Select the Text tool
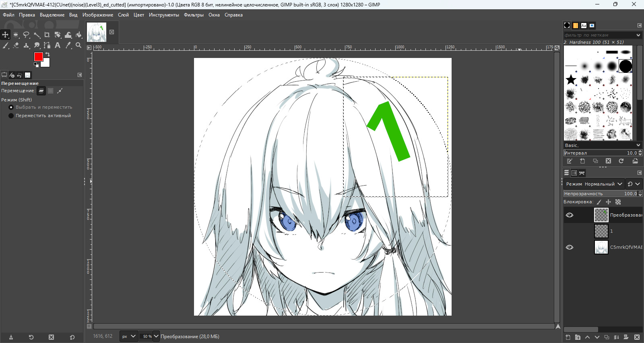This screenshot has width=644, height=343. coord(58,45)
